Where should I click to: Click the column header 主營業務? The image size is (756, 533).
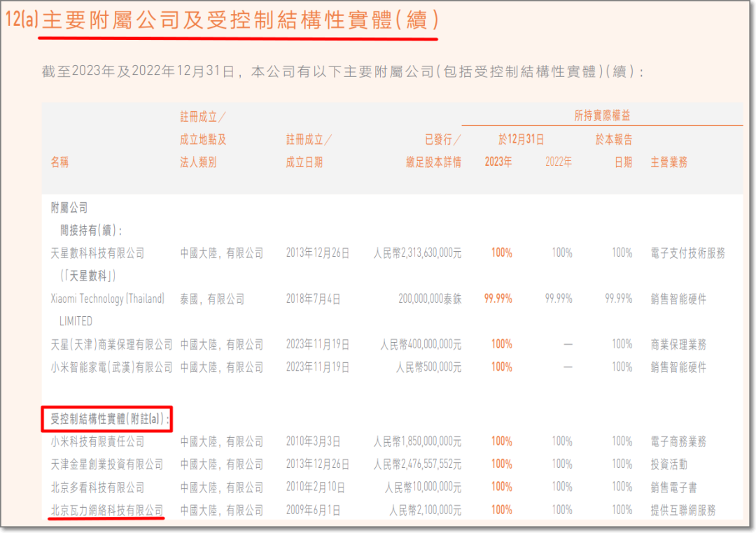tap(669, 162)
